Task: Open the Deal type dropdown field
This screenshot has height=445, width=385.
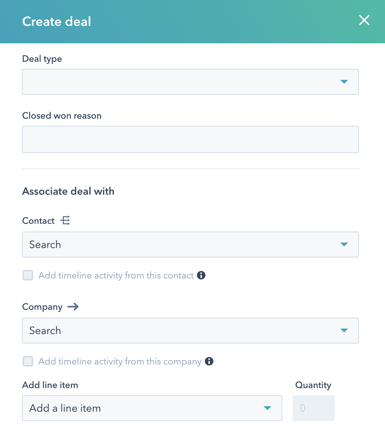Action: tap(190, 82)
